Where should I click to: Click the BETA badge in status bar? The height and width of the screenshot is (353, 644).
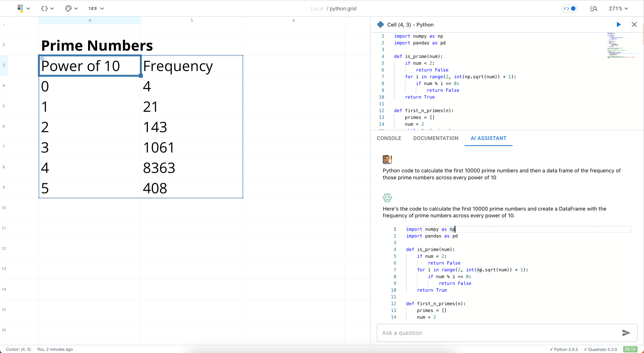click(630, 349)
